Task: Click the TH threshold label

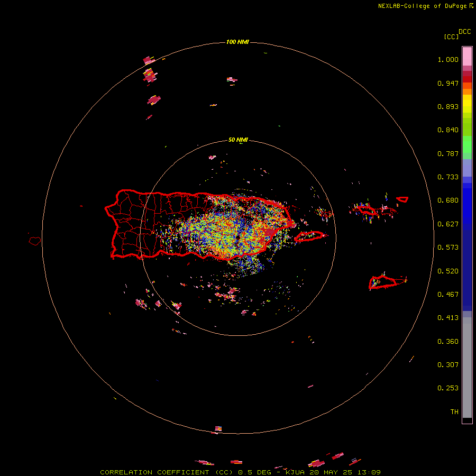Action: 454,412
